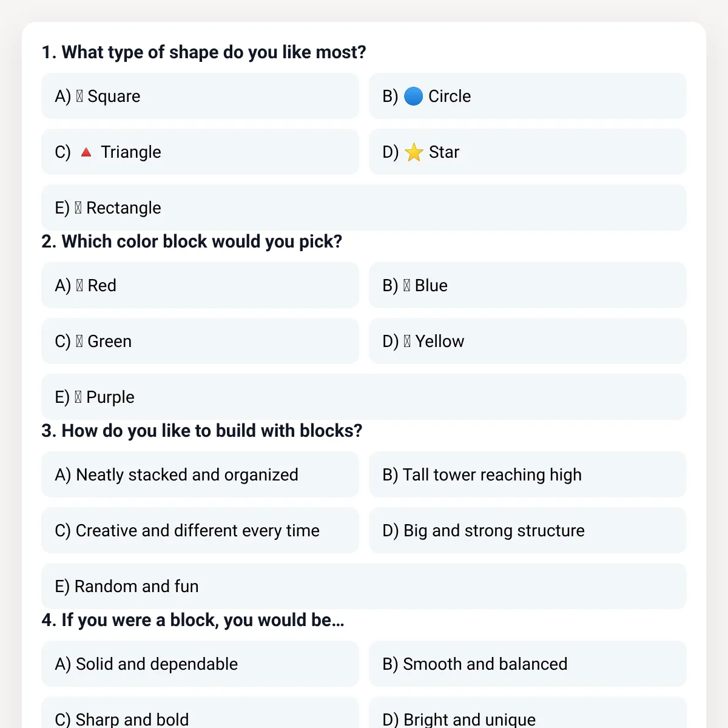Viewport: 728px width, 728px height.
Task: Pick Creative and different every time
Action: point(200,530)
